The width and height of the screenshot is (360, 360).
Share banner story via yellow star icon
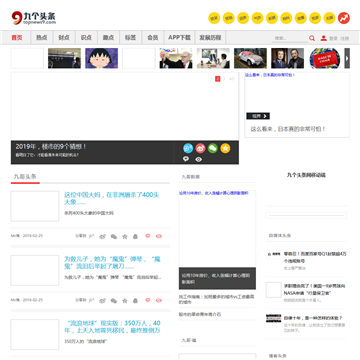(225, 148)
